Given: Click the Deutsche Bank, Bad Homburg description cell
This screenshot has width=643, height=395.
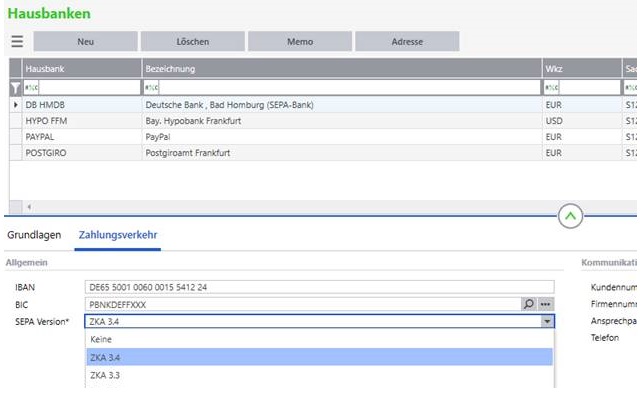Looking at the screenshot, I should pyautogui.click(x=342, y=105).
